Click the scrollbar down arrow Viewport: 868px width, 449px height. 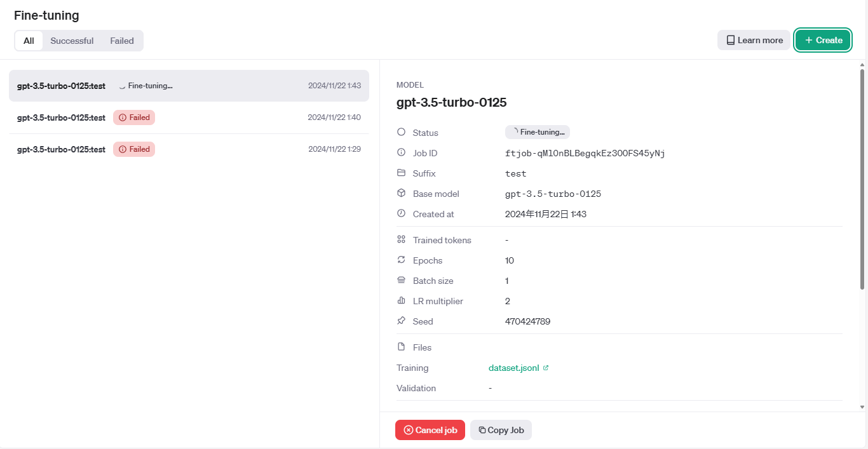coord(862,407)
